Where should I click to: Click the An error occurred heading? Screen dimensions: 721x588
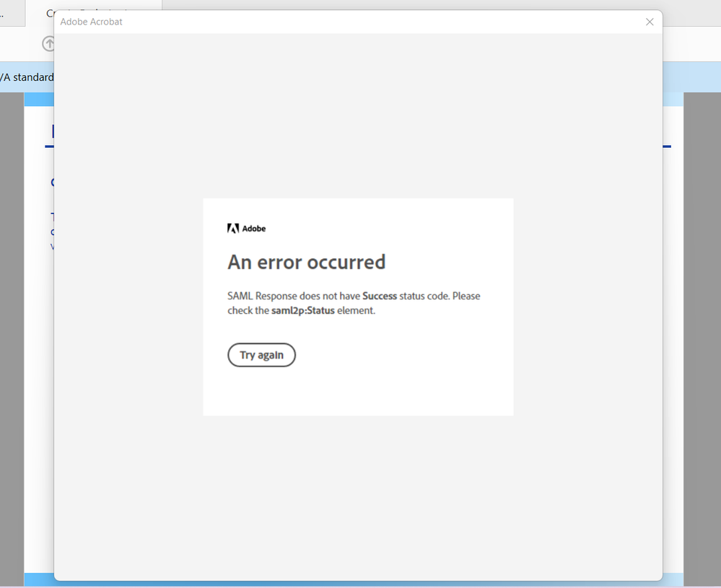point(305,262)
